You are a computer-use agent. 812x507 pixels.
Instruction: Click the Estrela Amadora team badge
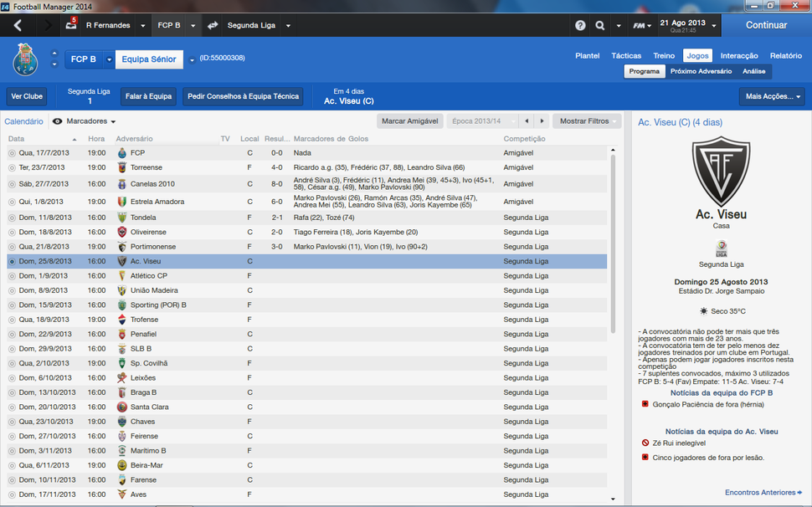click(121, 202)
